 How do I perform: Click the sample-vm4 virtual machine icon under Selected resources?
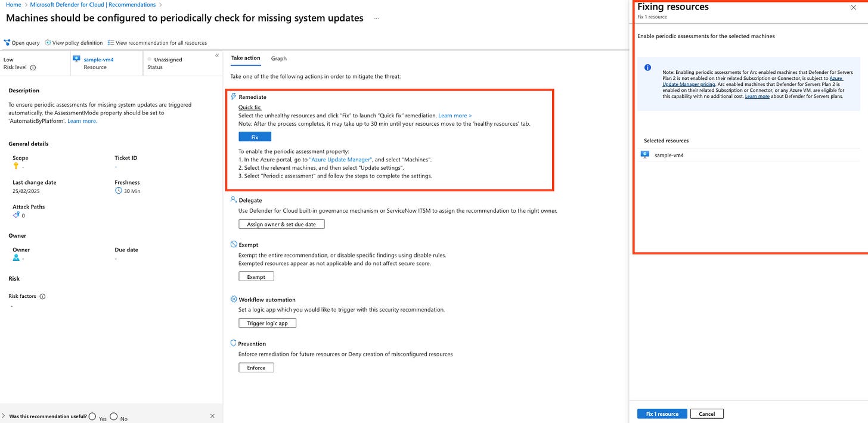644,154
